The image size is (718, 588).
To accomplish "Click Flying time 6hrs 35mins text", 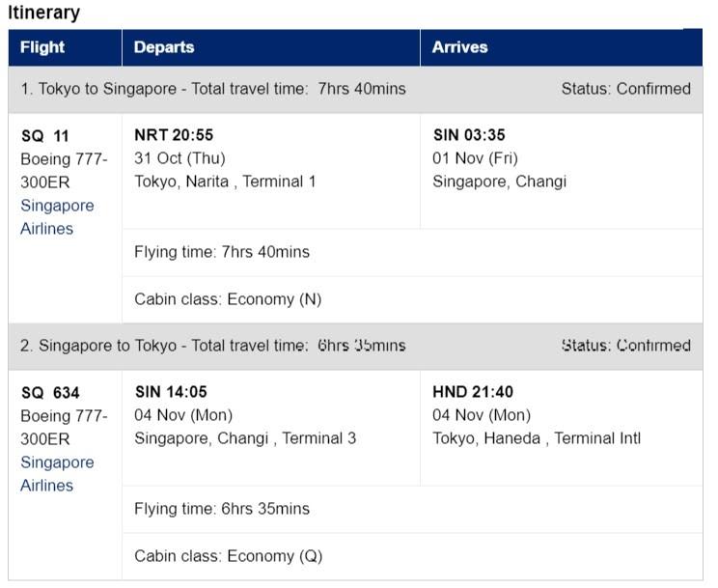I will pos(222,509).
